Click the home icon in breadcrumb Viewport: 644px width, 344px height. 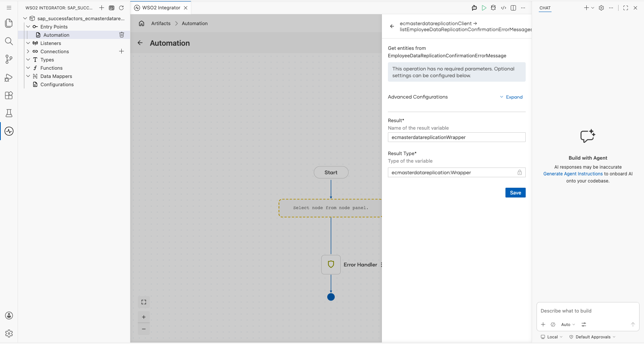tap(142, 23)
